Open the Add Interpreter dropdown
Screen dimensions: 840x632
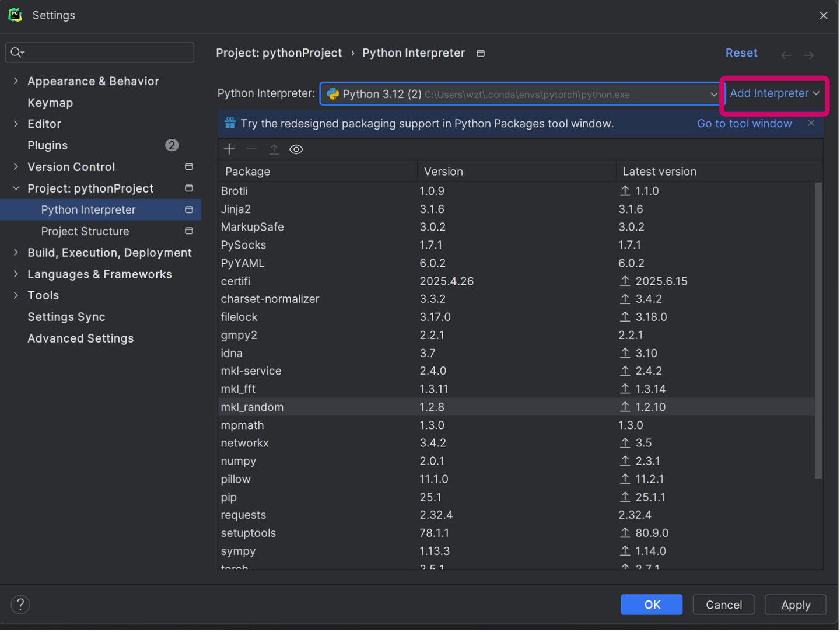[775, 93]
